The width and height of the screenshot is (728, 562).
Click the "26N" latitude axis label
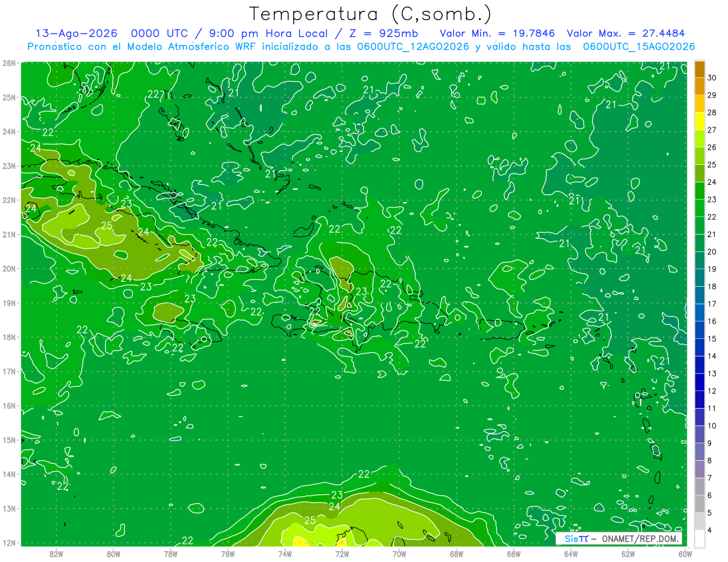pos(8,63)
